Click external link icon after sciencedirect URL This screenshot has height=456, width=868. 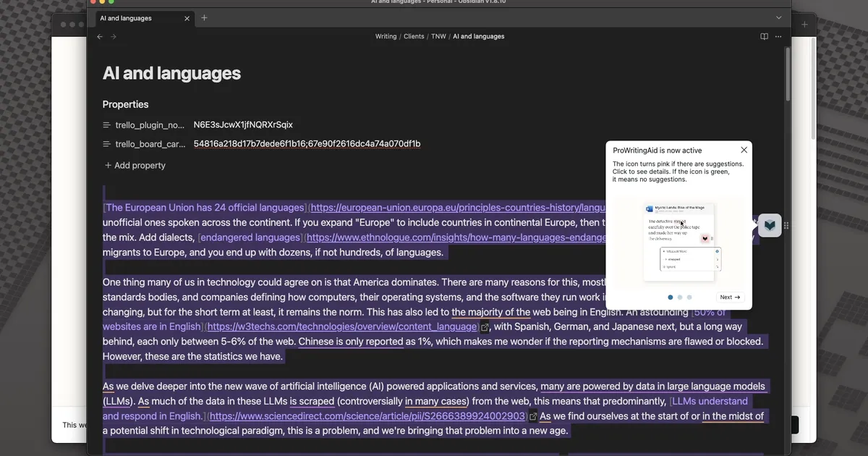533,417
